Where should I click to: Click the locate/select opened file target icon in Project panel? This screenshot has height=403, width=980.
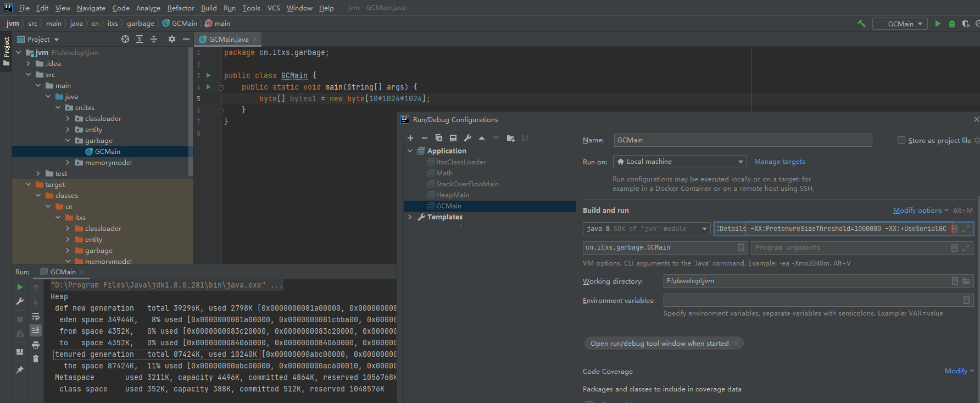[x=125, y=39]
